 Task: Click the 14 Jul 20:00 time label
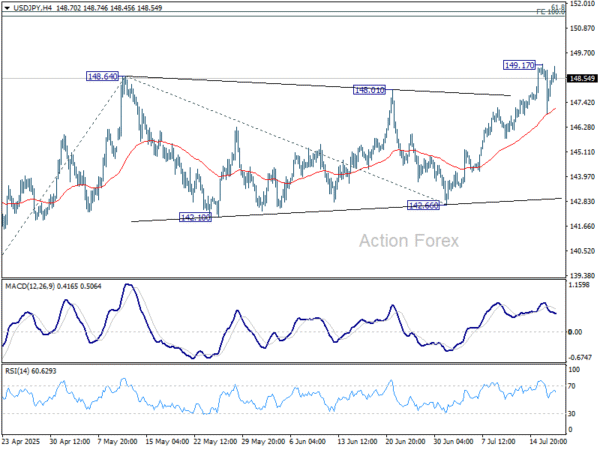(x=549, y=441)
